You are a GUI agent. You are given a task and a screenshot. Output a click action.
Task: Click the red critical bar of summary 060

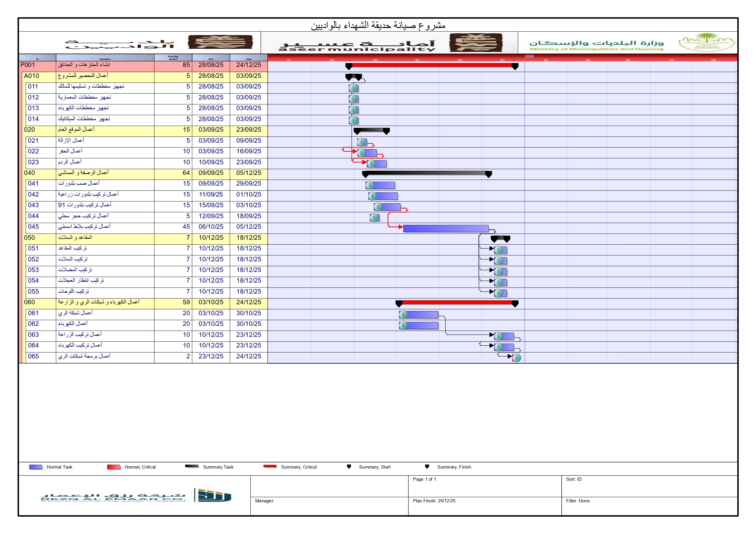(x=456, y=302)
